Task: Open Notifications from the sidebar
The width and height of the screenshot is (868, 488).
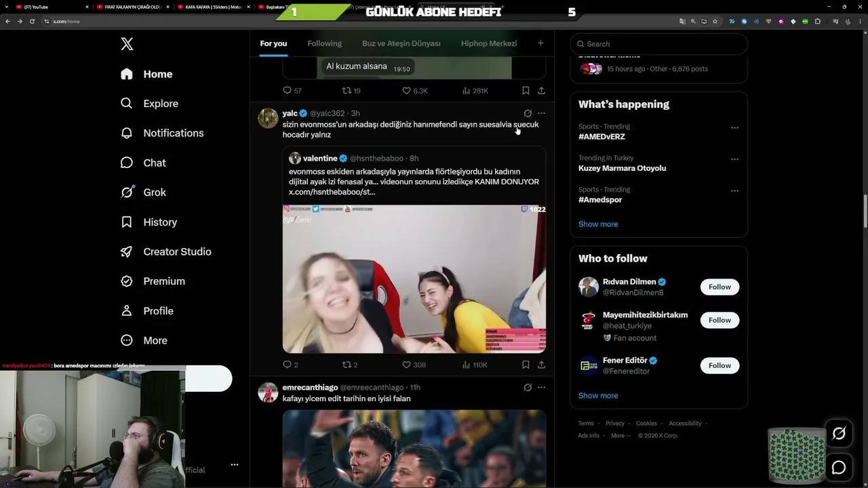Action: pyautogui.click(x=162, y=133)
